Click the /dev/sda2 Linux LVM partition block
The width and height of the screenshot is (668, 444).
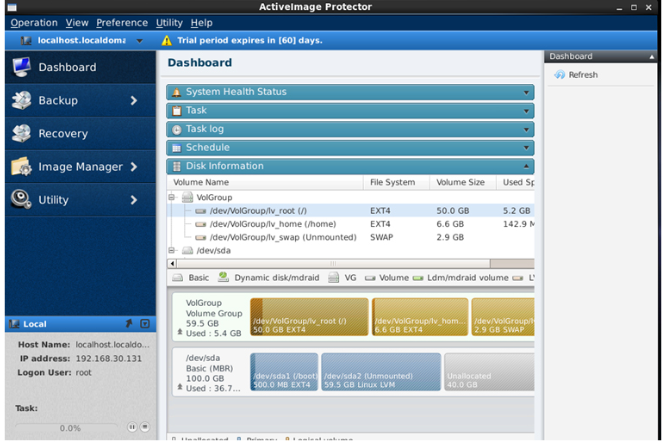point(381,372)
